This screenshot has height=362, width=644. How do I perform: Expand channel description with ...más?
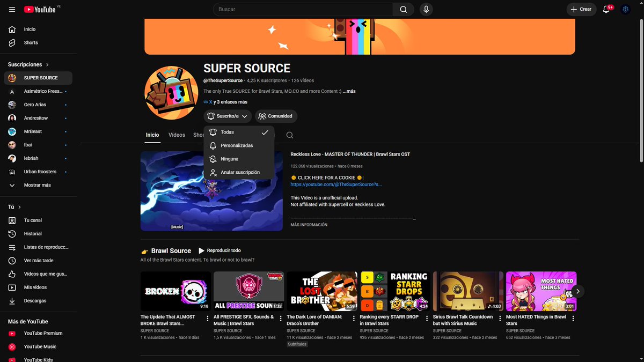[349, 91]
